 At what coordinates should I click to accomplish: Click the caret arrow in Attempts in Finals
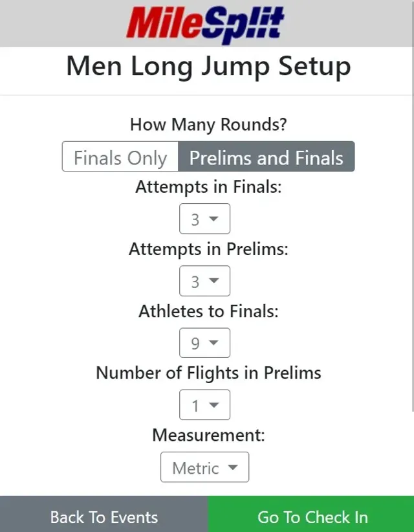point(213,219)
